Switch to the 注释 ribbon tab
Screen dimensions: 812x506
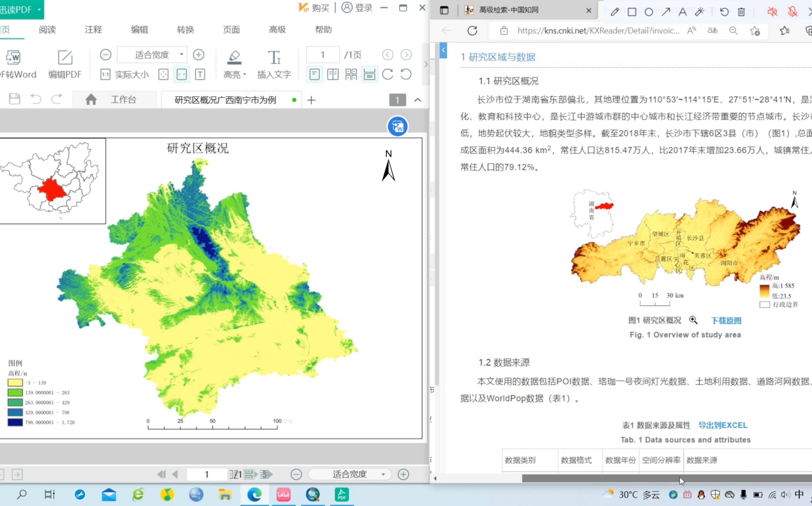coord(93,30)
